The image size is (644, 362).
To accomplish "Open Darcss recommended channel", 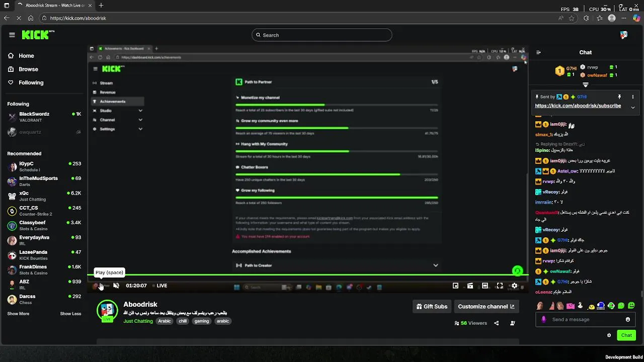I will pos(44,299).
